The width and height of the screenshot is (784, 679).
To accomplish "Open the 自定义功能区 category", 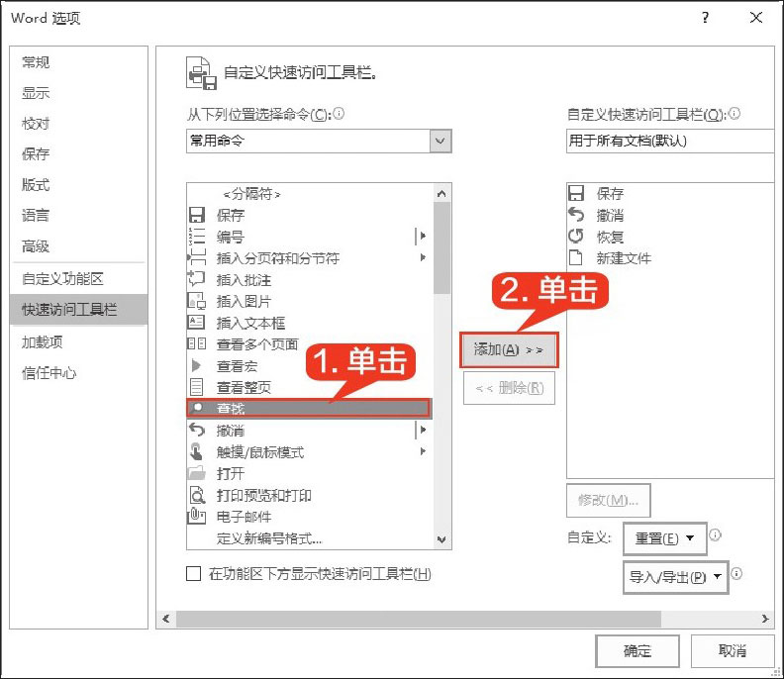I will [x=62, y=279].
